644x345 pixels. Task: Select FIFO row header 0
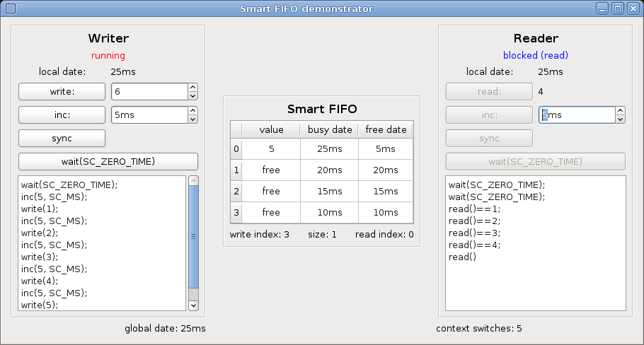(x=236, y=149)
